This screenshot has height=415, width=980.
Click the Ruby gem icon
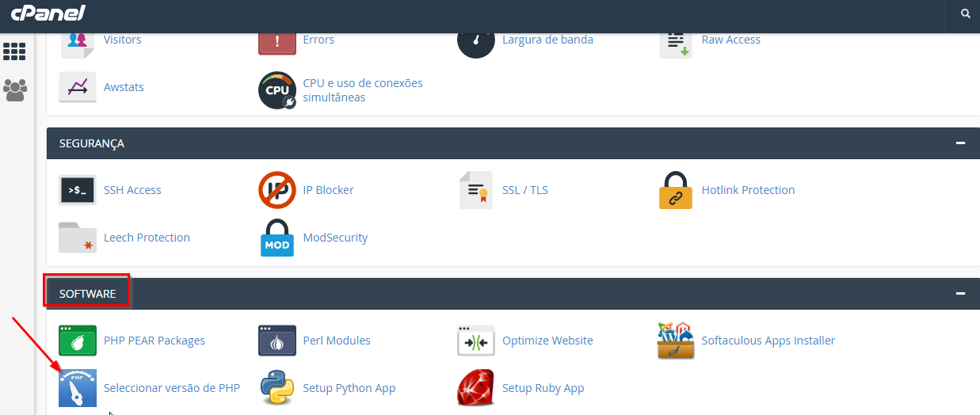click(476, 388)
